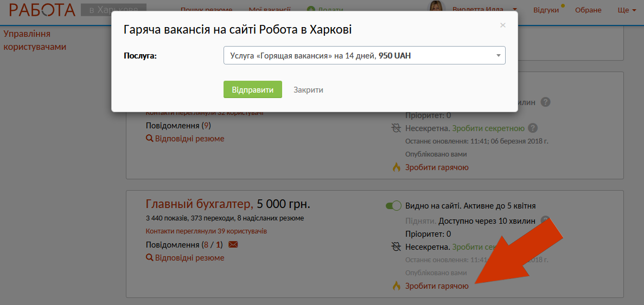Image resolution: width=644 pixels, height=305 pixels.
Task: Click the flame icon in the upper vacancy card
Action: (x=396, y=167)
